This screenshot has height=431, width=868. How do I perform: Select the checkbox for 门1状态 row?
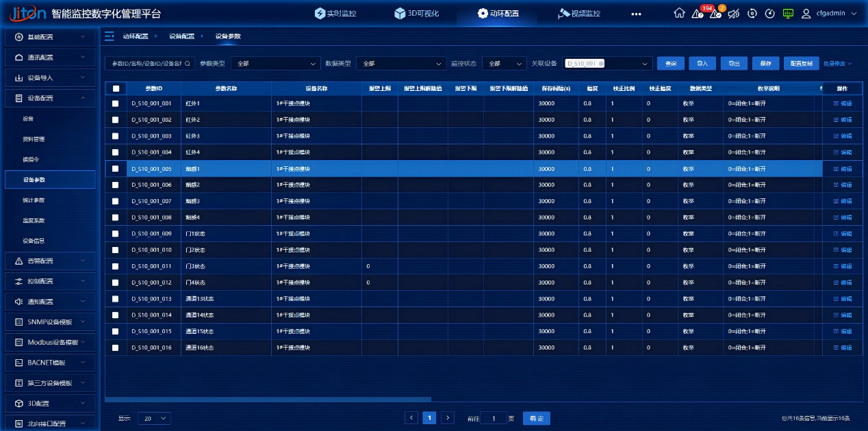[116, 234]
